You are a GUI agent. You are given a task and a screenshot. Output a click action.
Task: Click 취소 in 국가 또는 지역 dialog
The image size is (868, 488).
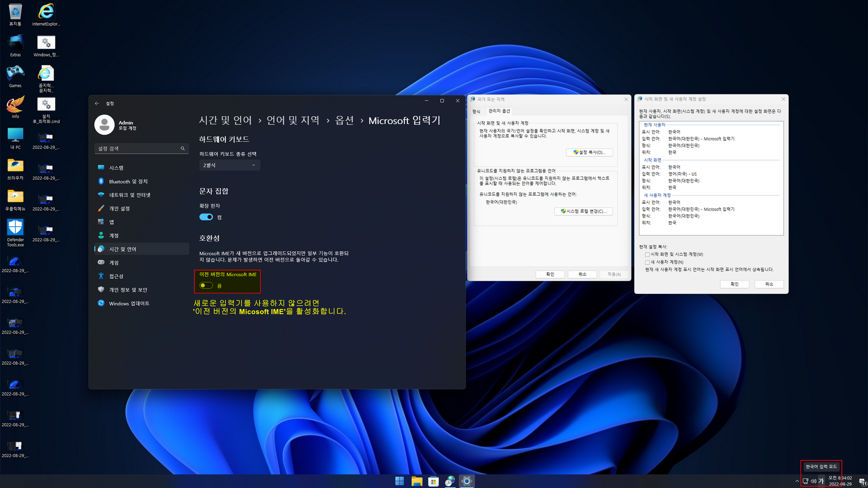pos(582,274)
